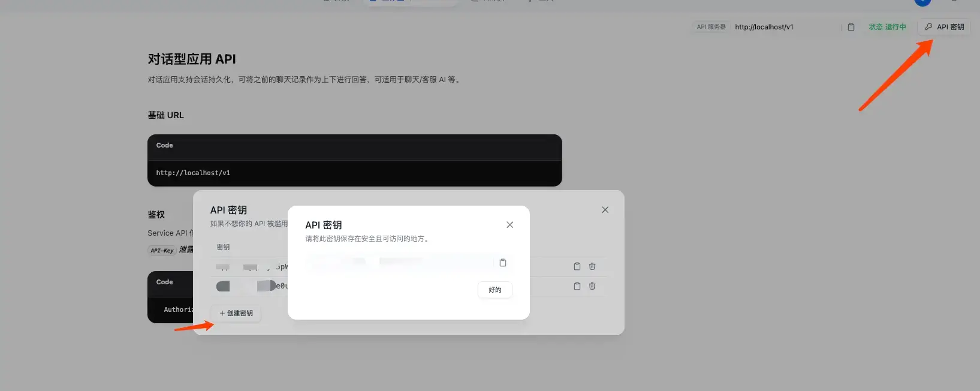Click the front dialog's API 密钥 title
The height and width of the screenshot is (391, 980).
(324, 225)
